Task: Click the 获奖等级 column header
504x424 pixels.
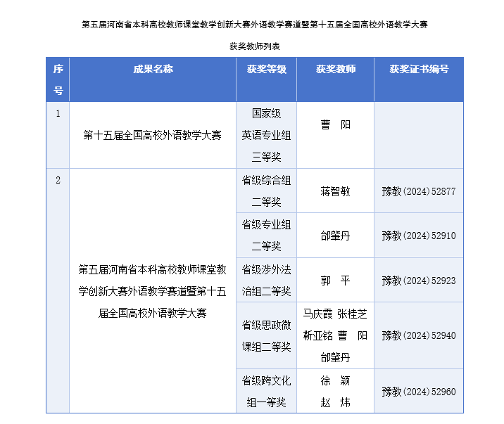Action: point(266,69)
